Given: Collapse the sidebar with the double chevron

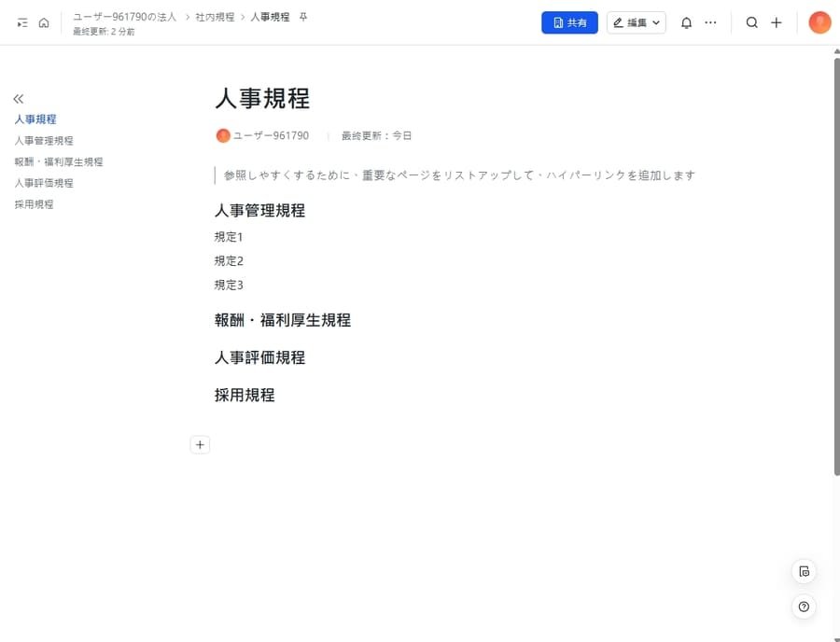Looking at the screenshot, I should 18,98.
